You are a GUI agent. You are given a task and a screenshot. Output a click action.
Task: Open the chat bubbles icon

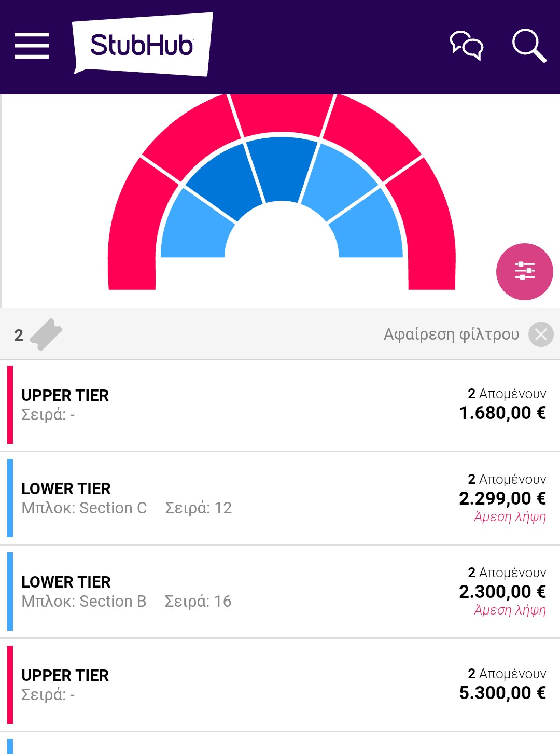tap(466, 46)
